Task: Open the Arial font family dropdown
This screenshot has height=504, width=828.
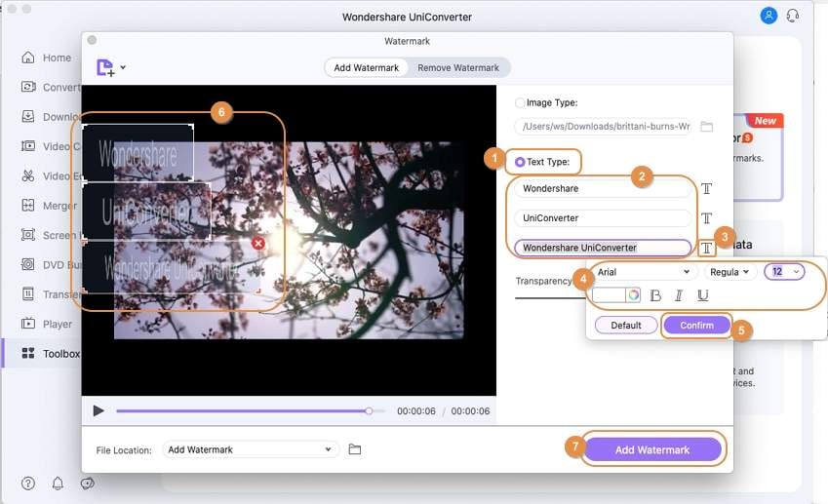Action: (x=644, y=272)
